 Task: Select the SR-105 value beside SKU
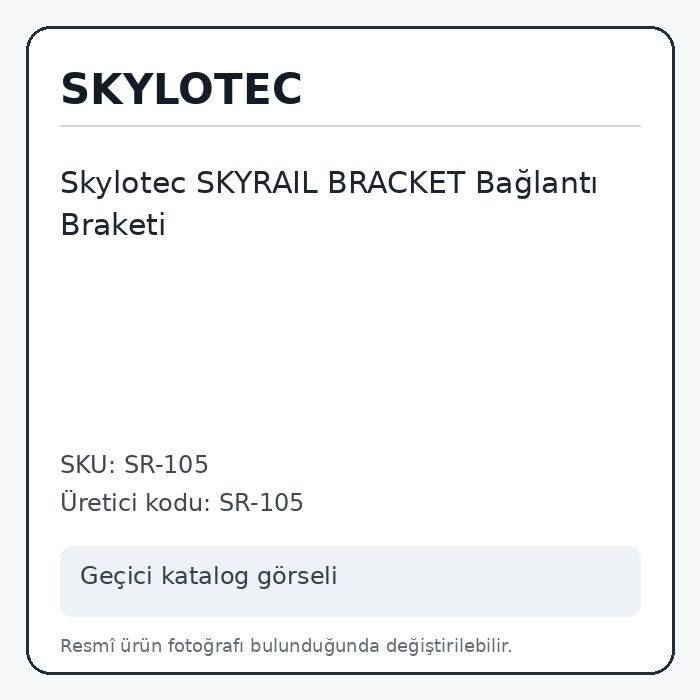[166, 464]
